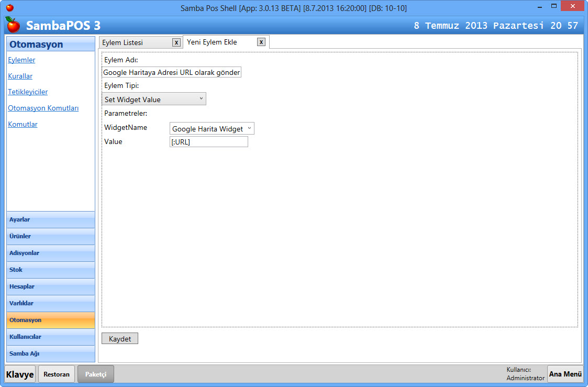Click the title bar apple icon
588x387 pixels.
point(9,8)
